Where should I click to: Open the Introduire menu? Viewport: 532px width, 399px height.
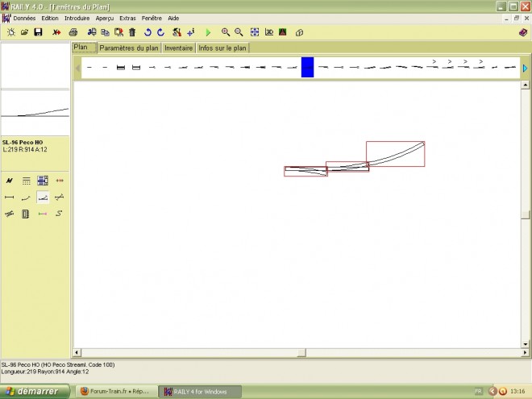click(77, 19)
